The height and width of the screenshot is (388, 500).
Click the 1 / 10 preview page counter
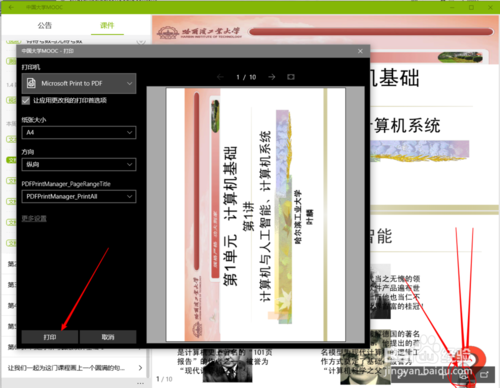pos(246,77)
